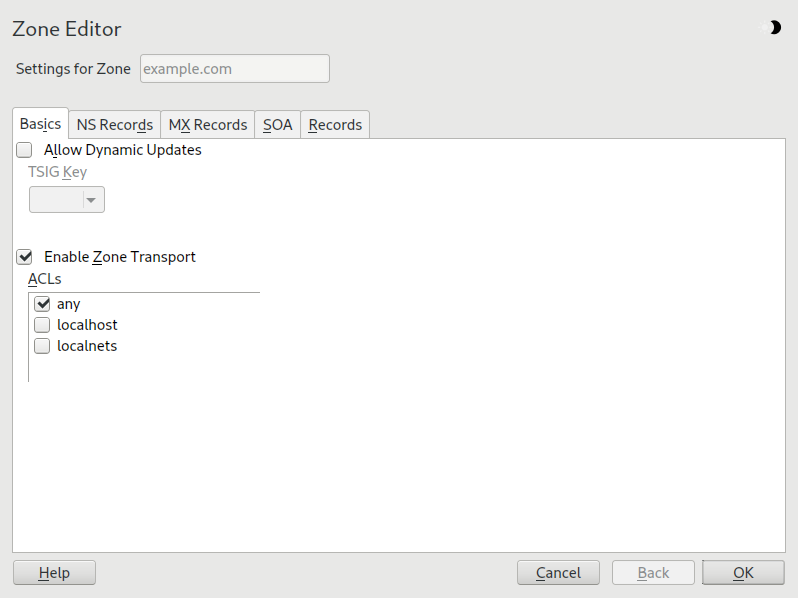Click the Settings for Zone field
Viewport: 798px width, 598px height.
(x=234, y=69)
